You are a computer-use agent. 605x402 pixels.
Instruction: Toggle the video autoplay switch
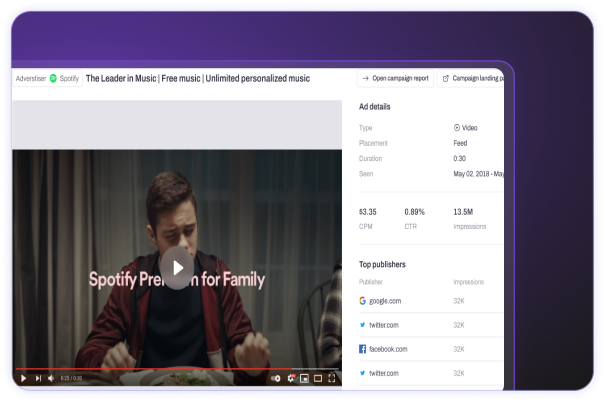pyautogui.click(x=276, y=378)
